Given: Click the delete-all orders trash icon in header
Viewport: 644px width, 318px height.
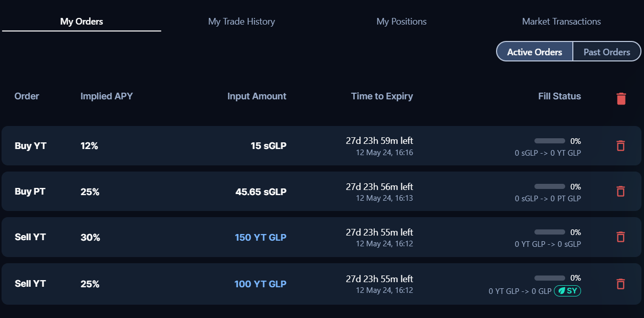Looking at the screenshot, I should pyautogui.click(x=621, y=98).
